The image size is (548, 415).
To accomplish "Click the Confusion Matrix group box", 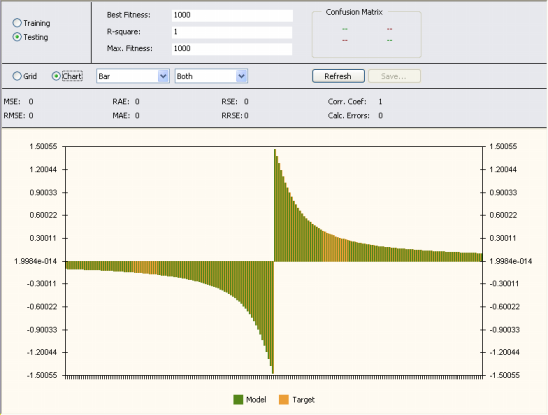I will coord(366,34).
